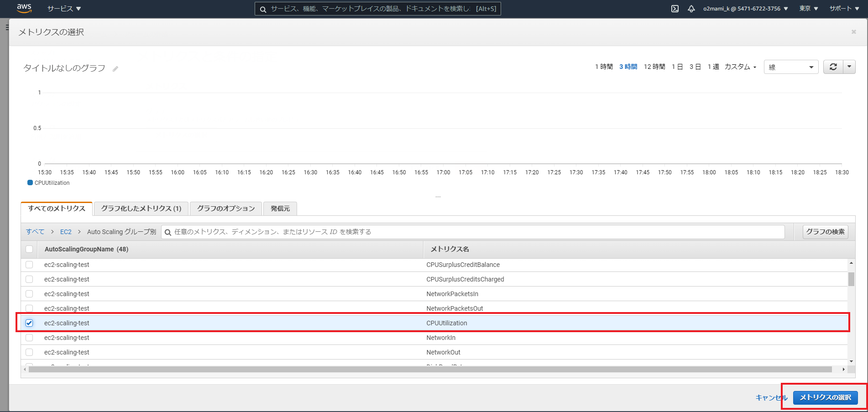Edit the graph title with the pencil icon

click(x=115, y=69)
